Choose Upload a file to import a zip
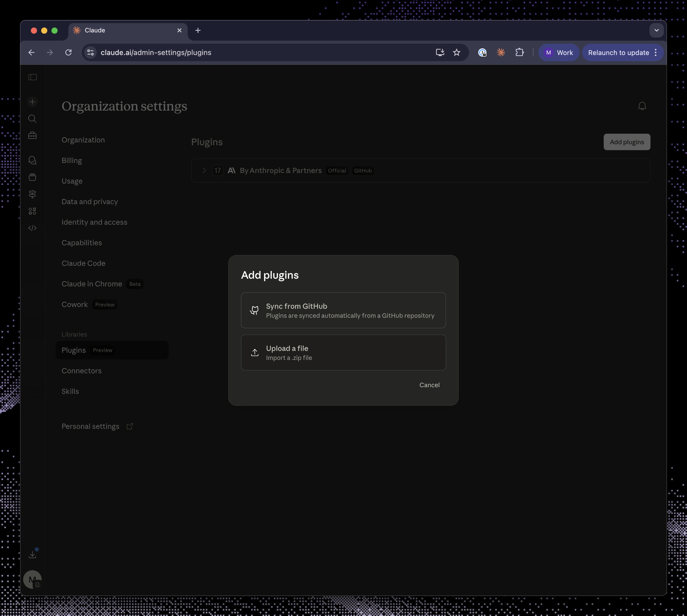 coord(343,352)
